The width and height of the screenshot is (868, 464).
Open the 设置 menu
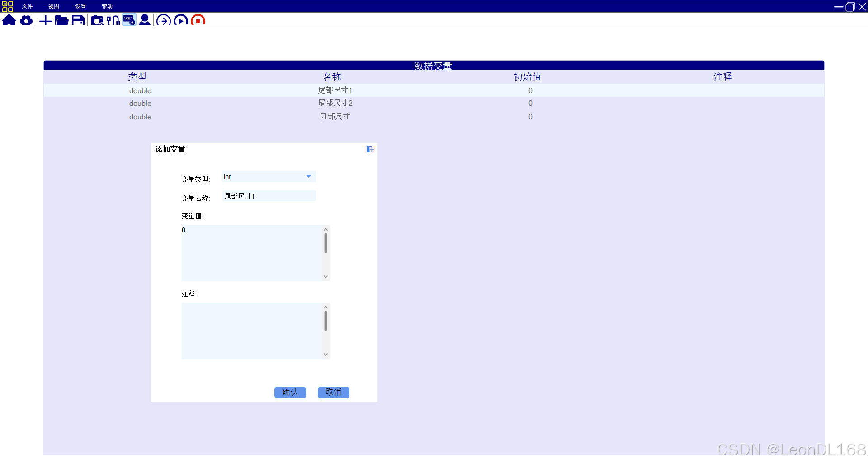tap(80, 6)
